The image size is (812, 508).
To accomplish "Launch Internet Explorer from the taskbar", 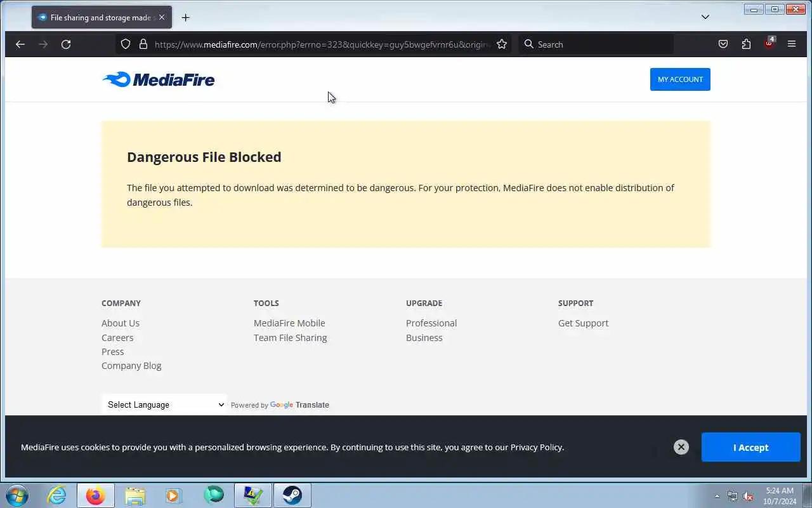I will (x=57, y=495).
